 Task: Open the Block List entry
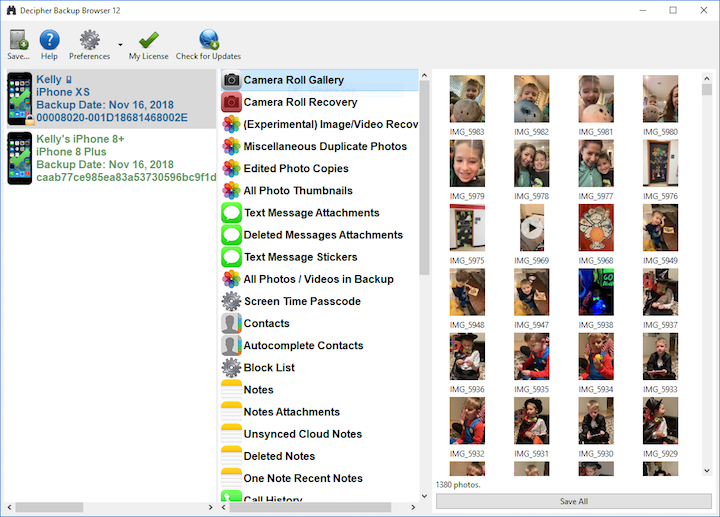pos(269,368)
